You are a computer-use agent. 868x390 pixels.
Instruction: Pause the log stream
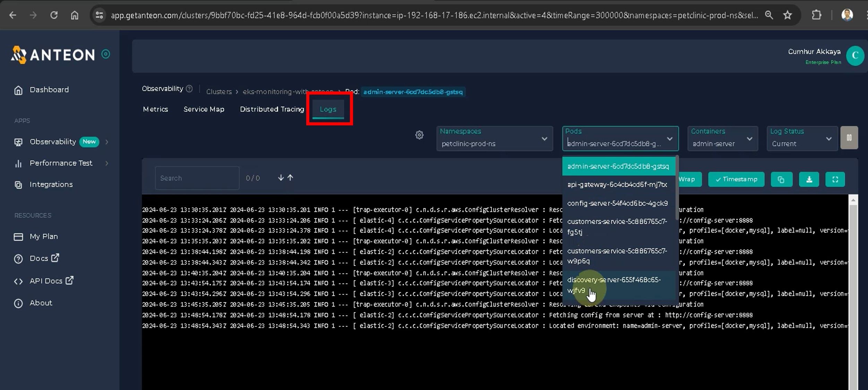tap(849, 138)
